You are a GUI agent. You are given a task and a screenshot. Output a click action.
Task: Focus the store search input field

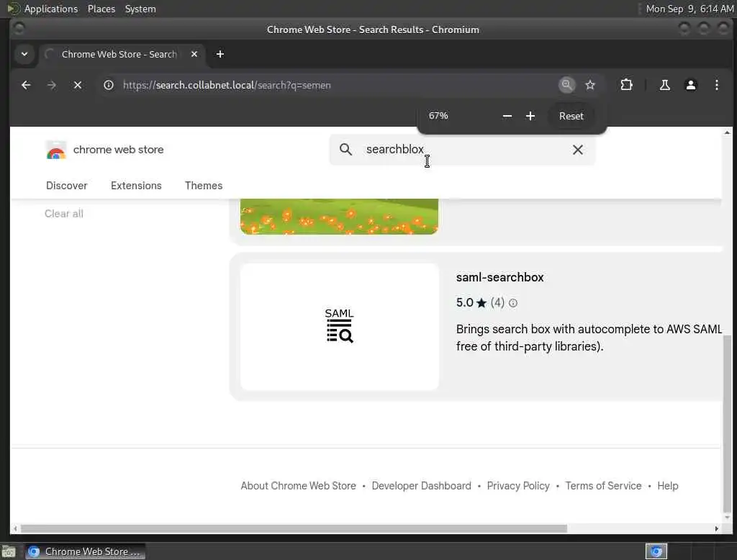(x=463, y=150)
